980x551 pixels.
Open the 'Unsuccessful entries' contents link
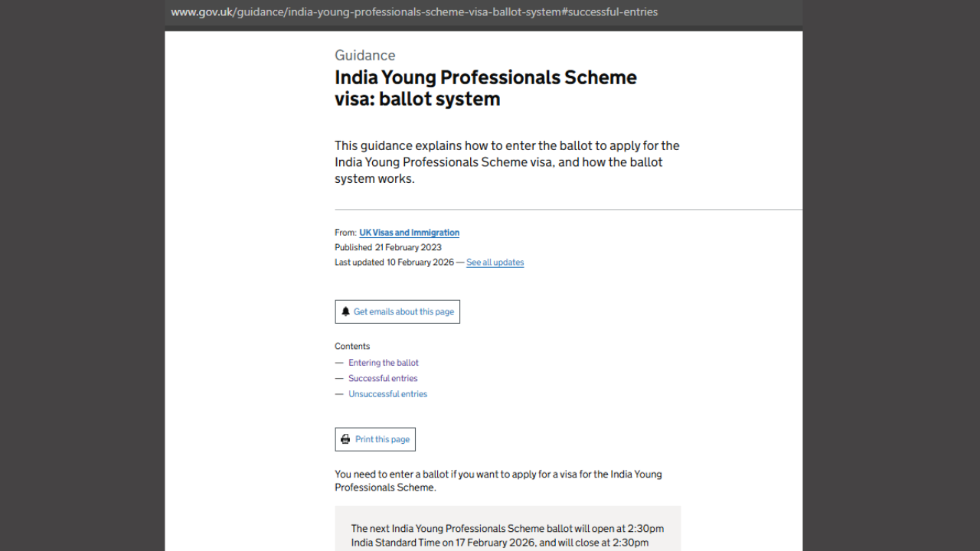[x=387, y=393]
